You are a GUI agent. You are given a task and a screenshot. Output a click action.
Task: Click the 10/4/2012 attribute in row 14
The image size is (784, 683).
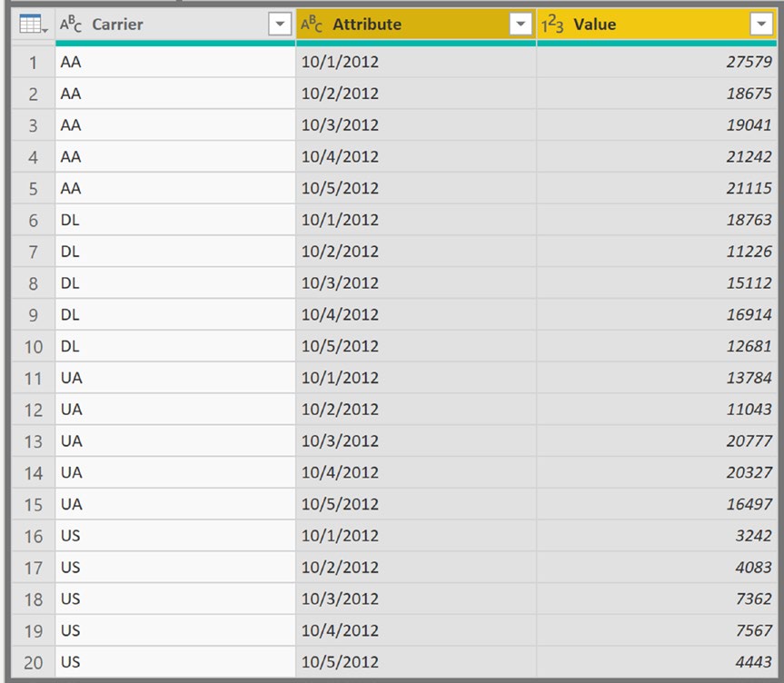pos(416,473)
